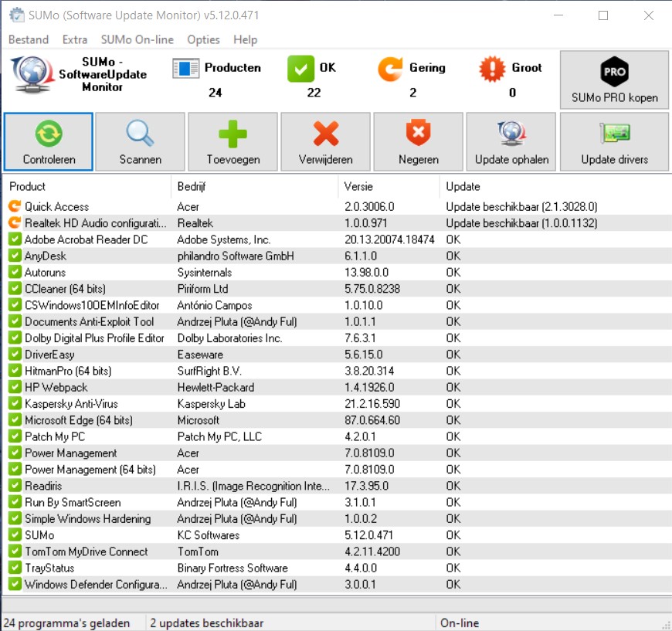Open the Extra menu

point(75,39)
